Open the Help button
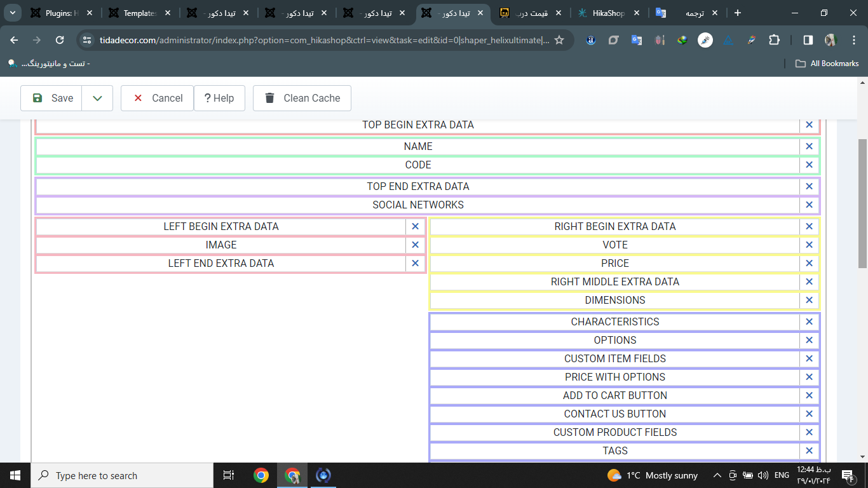 point(219,98)
